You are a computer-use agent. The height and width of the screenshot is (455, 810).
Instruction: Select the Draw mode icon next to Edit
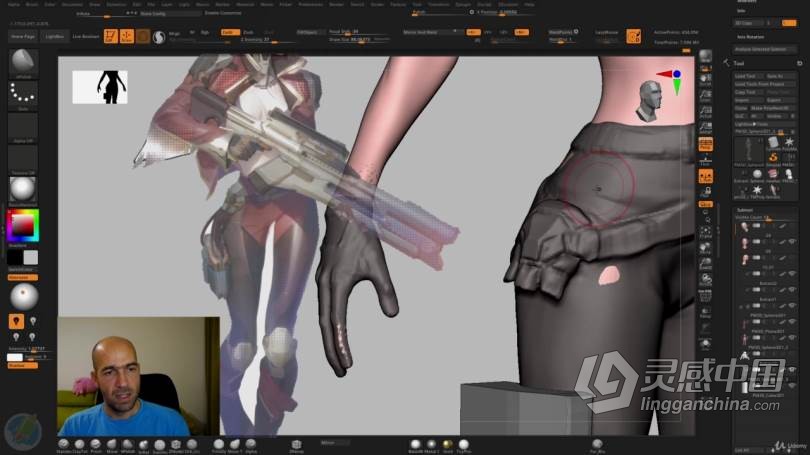pos(127,36)
